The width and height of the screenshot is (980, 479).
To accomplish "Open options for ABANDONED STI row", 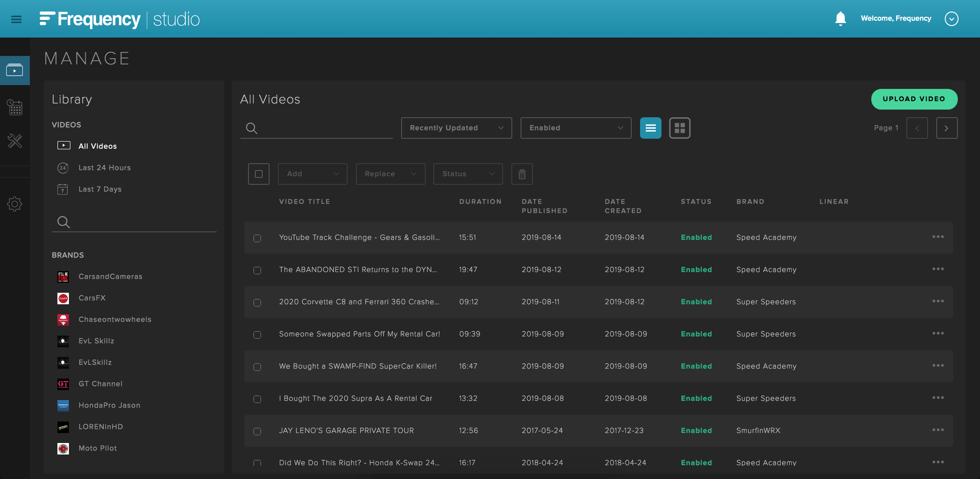I will tap(938, 269).
